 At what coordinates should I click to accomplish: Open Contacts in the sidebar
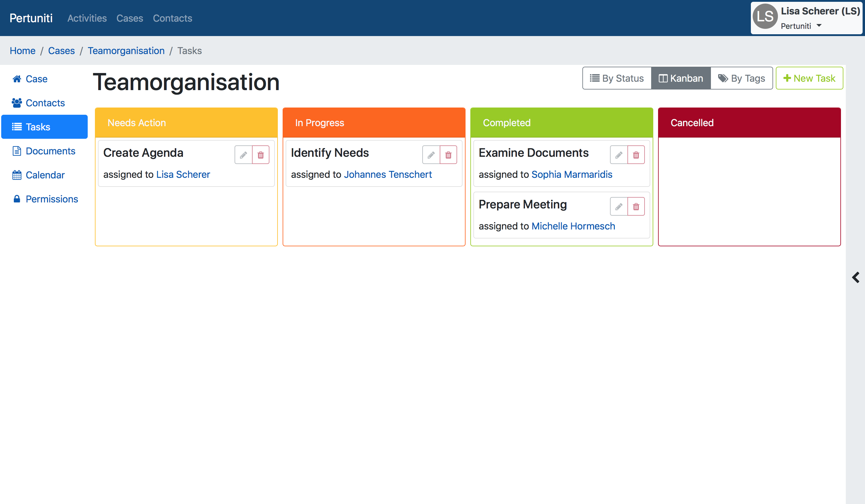[44, 103]
